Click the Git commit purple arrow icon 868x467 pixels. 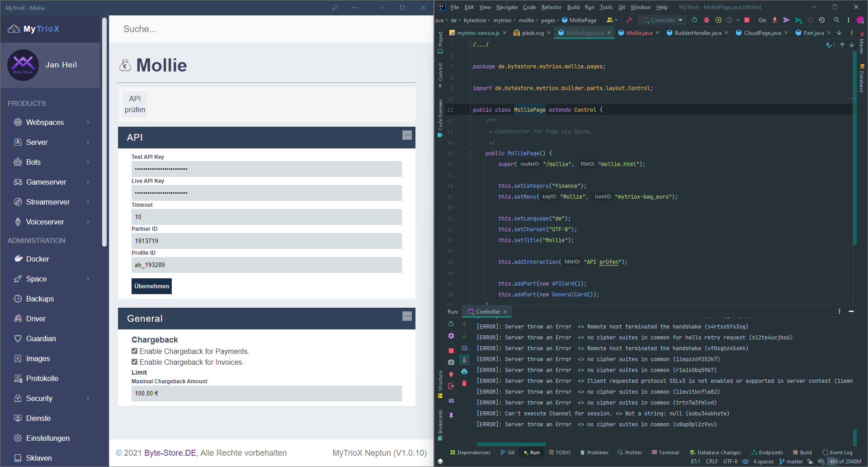pyautogui.click(x=787, y=20)
